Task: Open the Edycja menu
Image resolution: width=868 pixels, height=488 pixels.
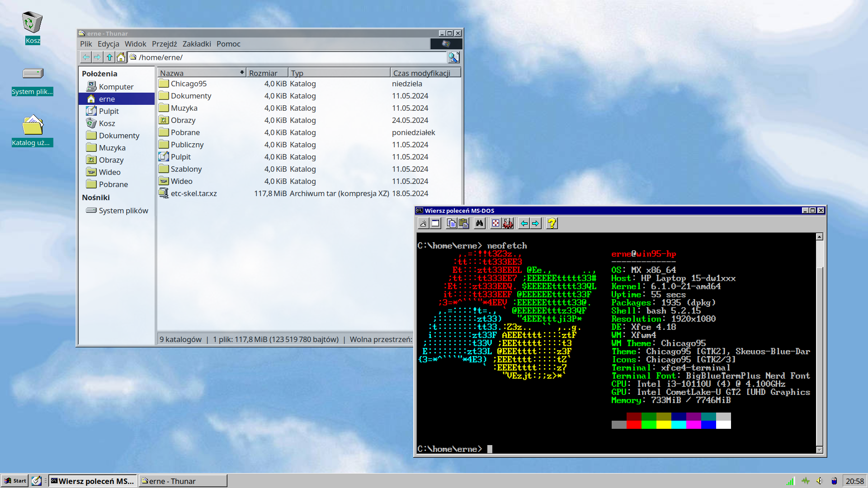Action: tap(108, 44)
